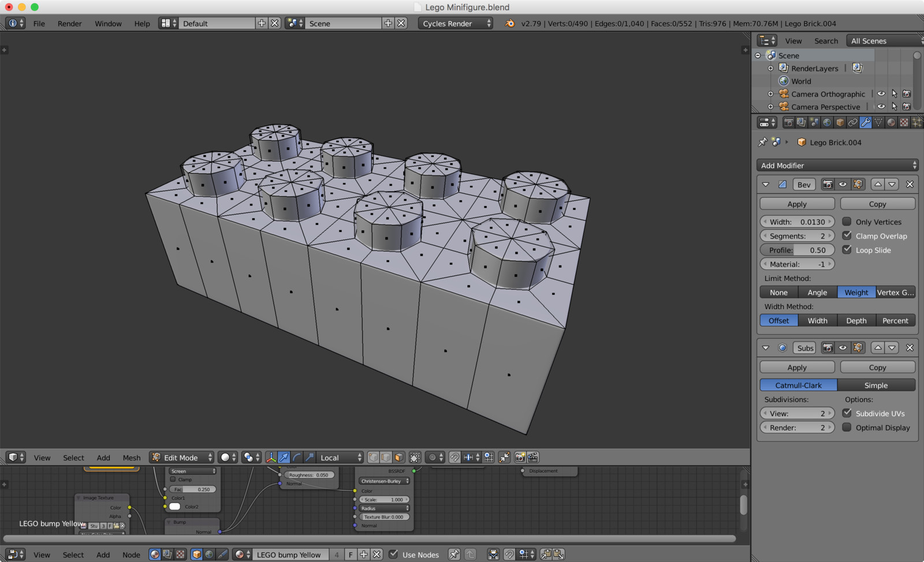Toggle the 3D manipulator axes icon
The height and width of the screenshot is (562, 924).
271,458
